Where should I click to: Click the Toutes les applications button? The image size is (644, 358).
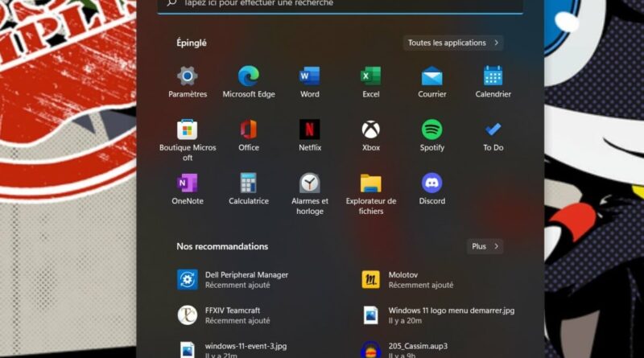pos(453,43)
